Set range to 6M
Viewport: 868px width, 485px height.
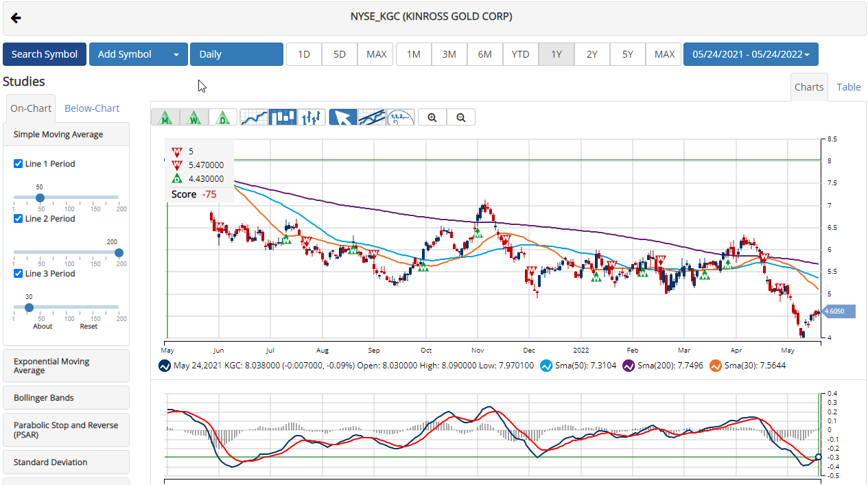[x=485, y=54]
